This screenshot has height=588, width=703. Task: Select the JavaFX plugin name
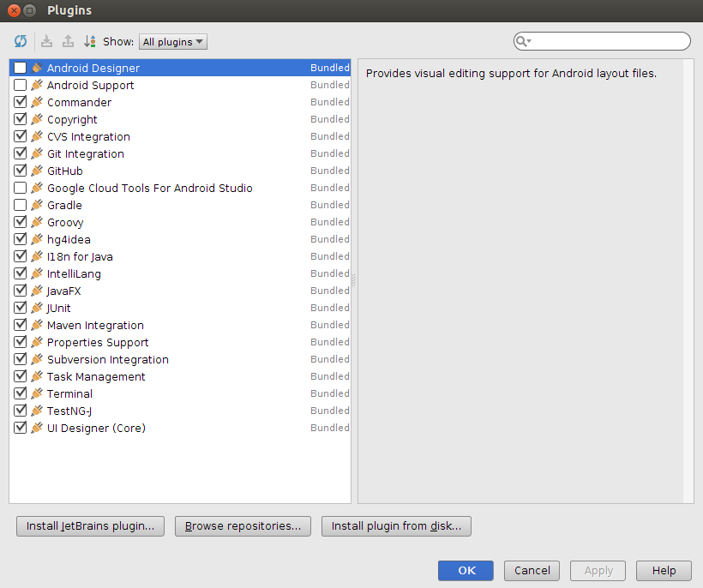pos(64,291)
